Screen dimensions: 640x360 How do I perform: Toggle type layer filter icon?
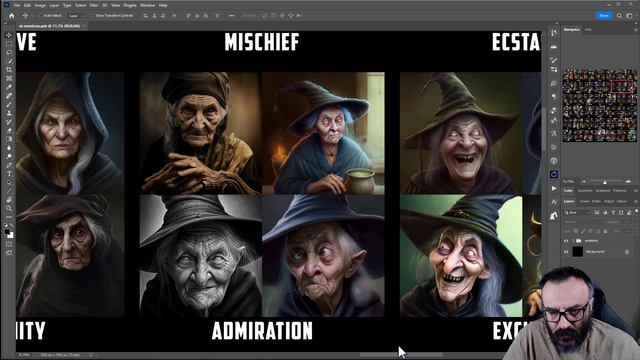613,213
